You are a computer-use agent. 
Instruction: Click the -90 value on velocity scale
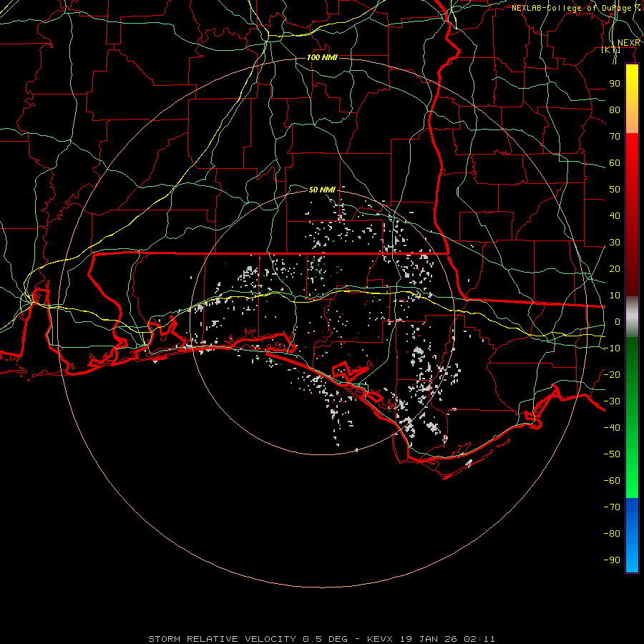(x=612, y=560)
